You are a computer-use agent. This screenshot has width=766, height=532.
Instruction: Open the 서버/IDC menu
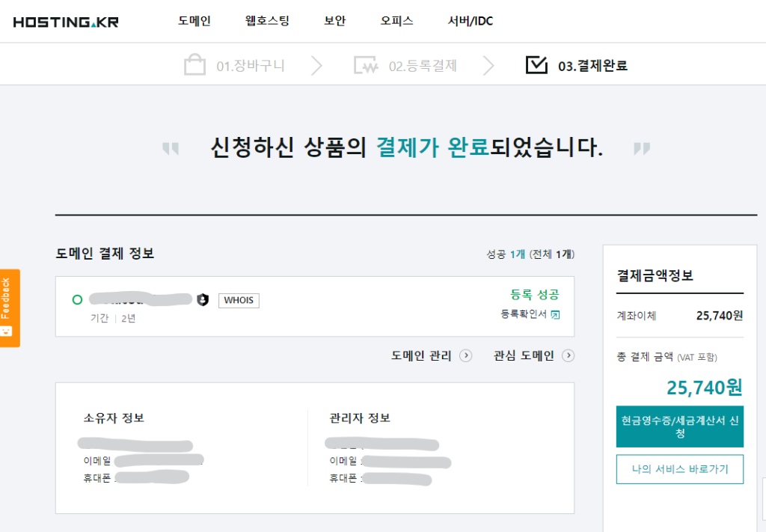click(x=471, y=21)
